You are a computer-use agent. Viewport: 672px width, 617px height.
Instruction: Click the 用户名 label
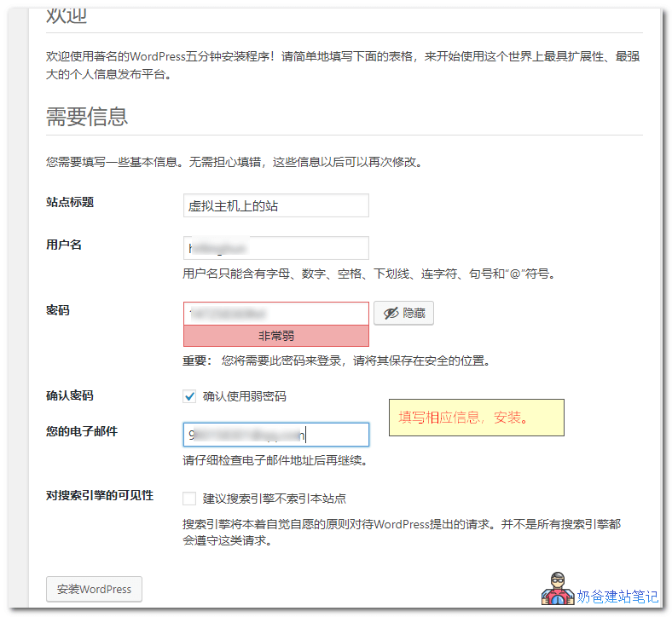pyautogui.click(x=64, y=245)
